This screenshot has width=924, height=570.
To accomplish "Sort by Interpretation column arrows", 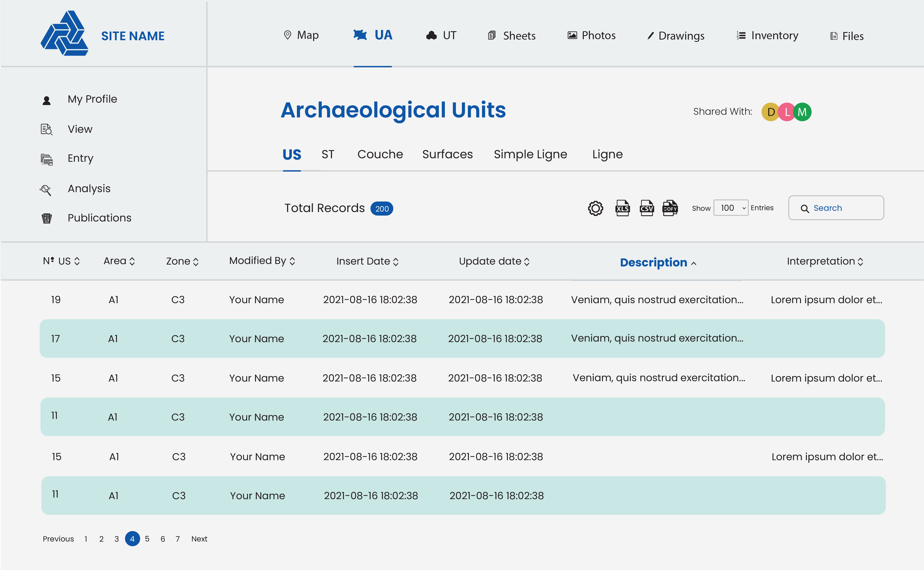I will [860, 262].
